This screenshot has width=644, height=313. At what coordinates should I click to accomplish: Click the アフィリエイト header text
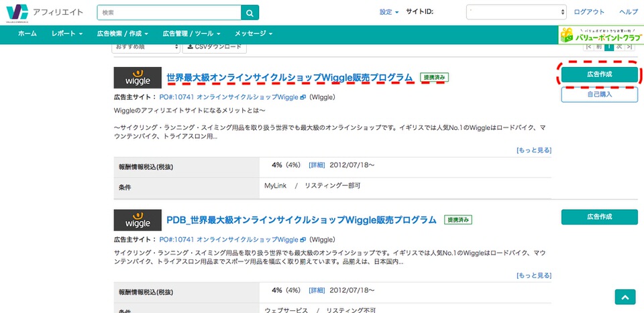(x=58, y=12)
